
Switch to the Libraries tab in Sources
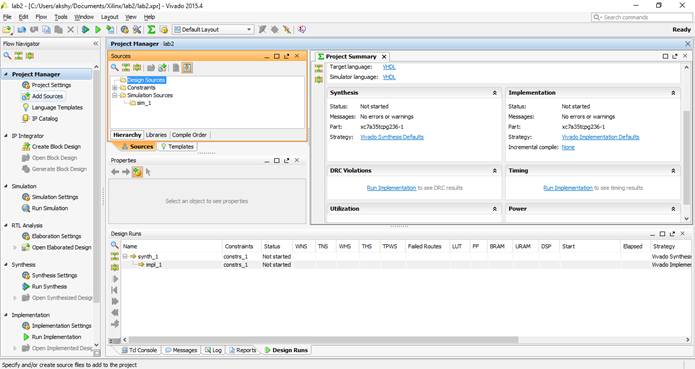click(156, 135)
